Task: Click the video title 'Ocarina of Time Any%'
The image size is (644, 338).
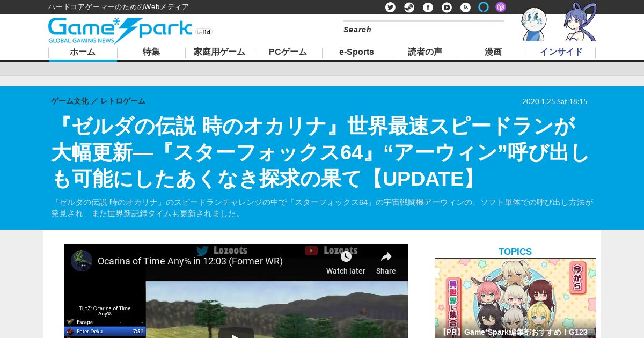Action: 190,261
